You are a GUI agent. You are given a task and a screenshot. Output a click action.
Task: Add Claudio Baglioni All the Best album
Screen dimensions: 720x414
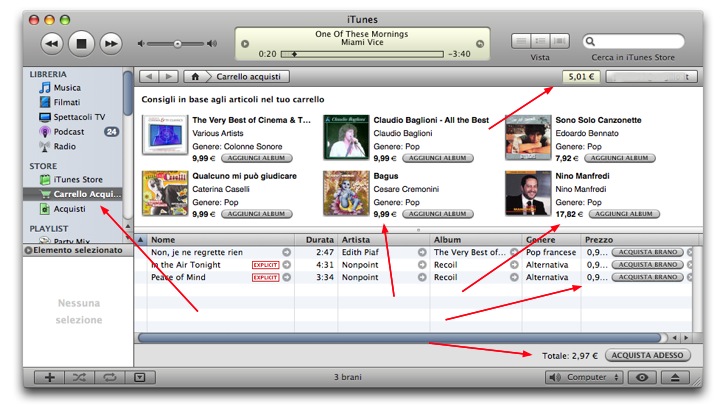(x=438, y=158)
